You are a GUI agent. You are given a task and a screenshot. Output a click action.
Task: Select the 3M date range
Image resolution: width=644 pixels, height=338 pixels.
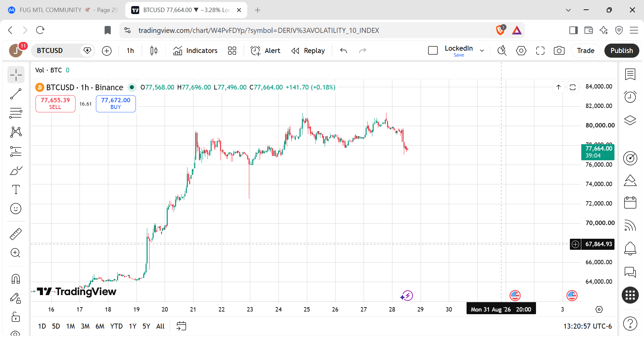[85, 326]
